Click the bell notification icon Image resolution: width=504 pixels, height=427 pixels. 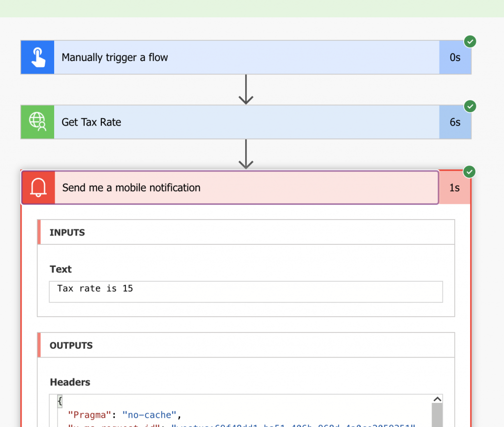pyautogui.click(x=38, y=188)
